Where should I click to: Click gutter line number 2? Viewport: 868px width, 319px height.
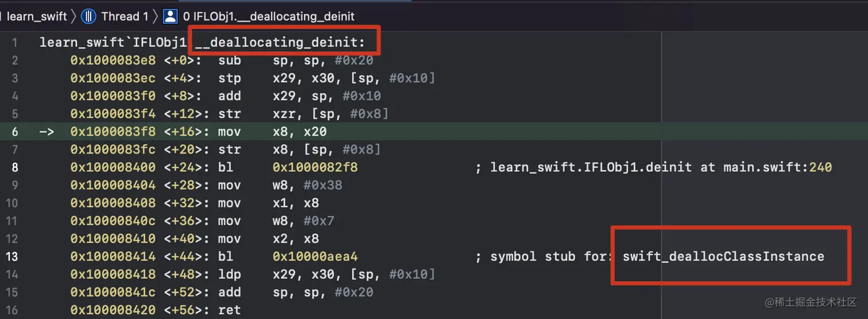click(14, 60)
